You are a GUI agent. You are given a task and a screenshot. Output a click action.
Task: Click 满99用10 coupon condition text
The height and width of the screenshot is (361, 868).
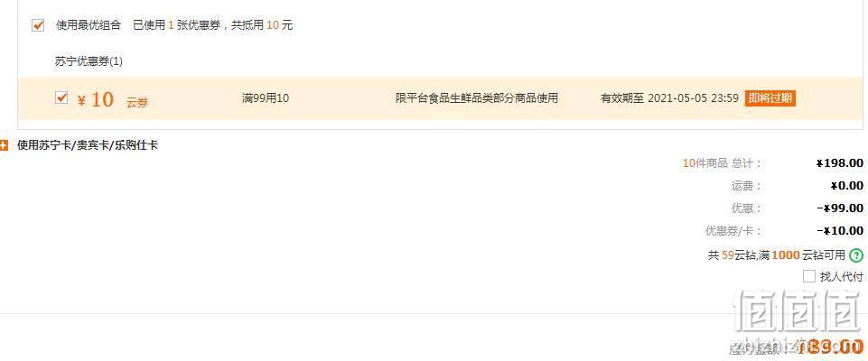pos(266,99)
